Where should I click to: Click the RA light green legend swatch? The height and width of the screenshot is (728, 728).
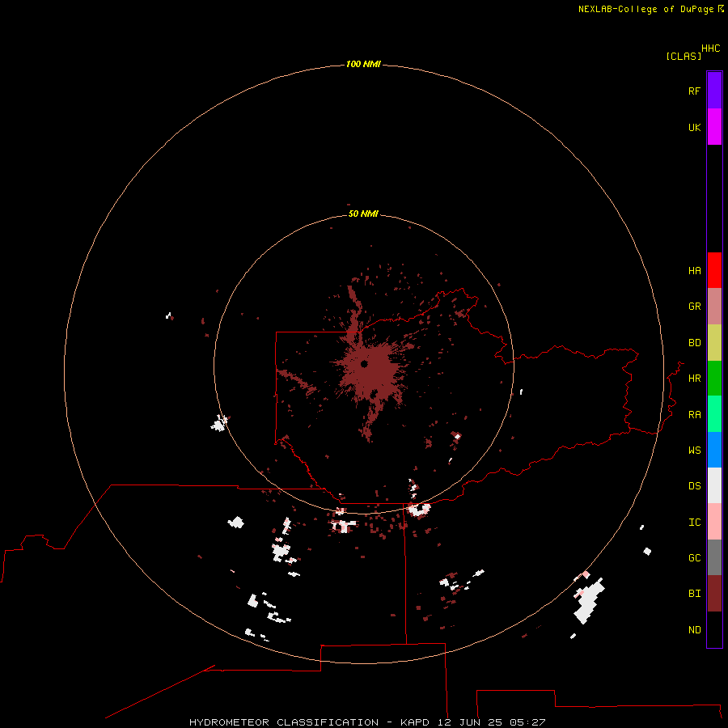tap(714, 414)
